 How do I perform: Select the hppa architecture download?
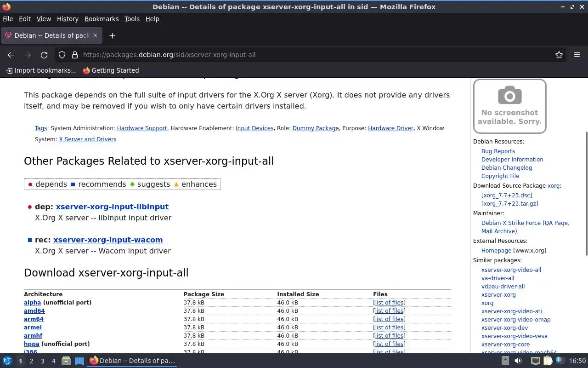point(32,344)
